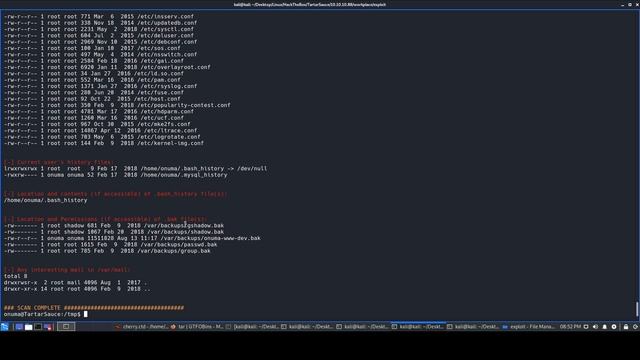Select the /etc/hdparm.conf line
Viewport: 640px width, 360px height.
(x=99, y=111)
